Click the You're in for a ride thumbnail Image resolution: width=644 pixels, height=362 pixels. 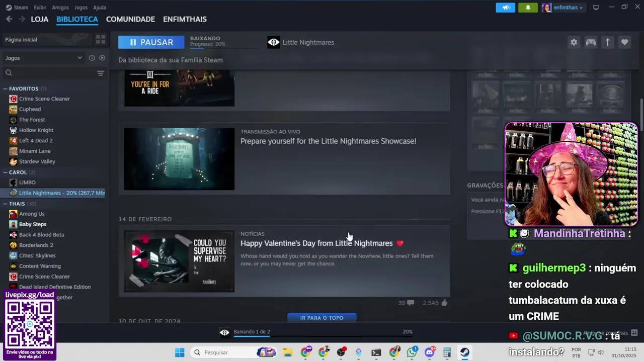point(179,89)
